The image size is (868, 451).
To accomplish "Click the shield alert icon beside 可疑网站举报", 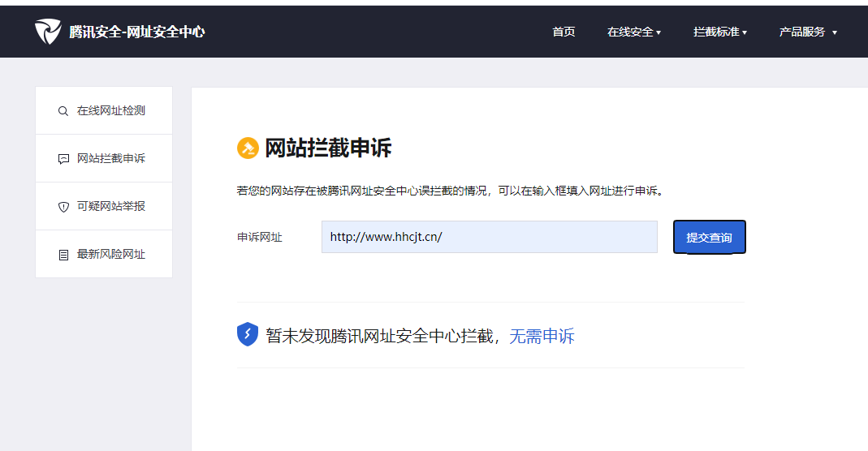I will point(63,207).
